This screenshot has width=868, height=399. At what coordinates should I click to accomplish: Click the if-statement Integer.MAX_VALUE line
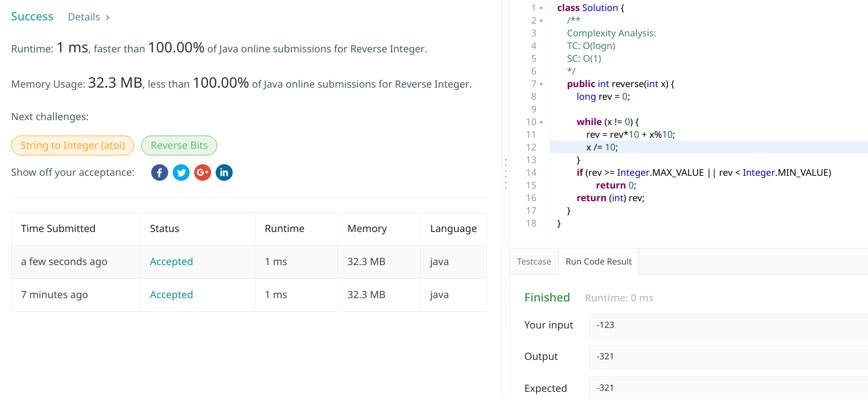[x=704, y=172]
